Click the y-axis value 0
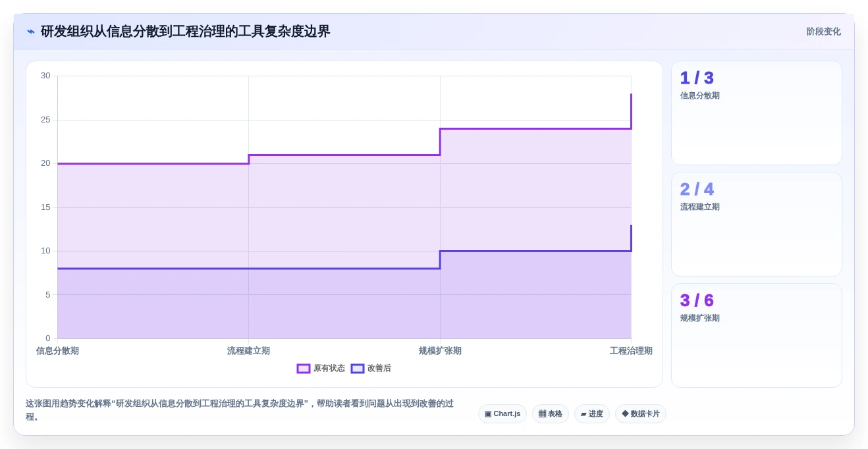Screen dimensions: 868x449 pos(48,338)
